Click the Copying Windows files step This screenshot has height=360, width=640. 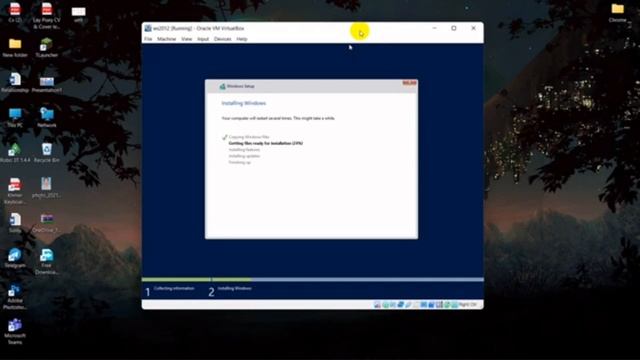[x=249, y=137]
